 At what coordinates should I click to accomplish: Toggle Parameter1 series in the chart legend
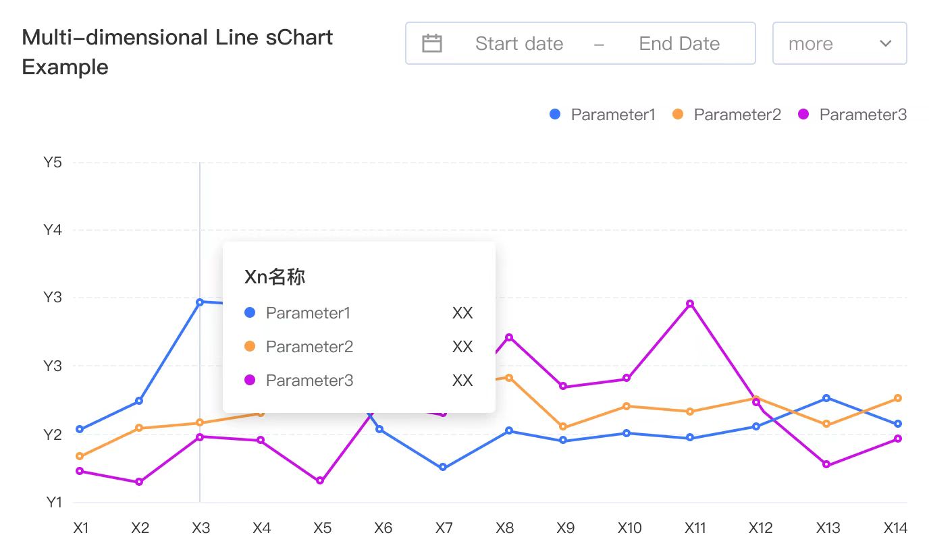pyautogui.click(x=603, y=115)
